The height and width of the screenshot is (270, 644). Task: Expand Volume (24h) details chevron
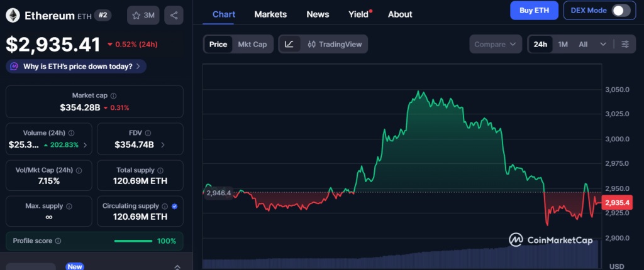coord(85,145)
